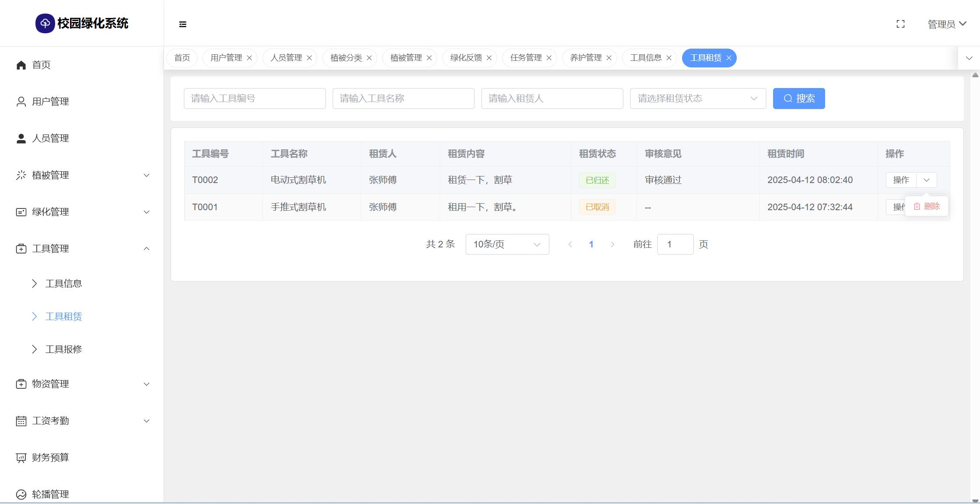Open the 管理员 user dropdown
The width and height of the screenshot is (980, 504).
coord(946,24)
